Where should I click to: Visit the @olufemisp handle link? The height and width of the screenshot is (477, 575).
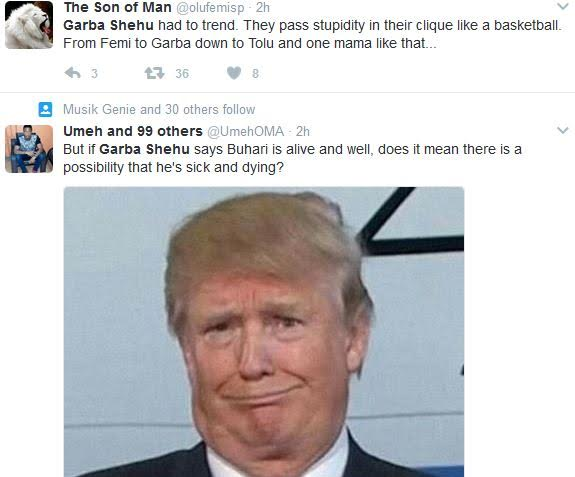tap(210, 8)
